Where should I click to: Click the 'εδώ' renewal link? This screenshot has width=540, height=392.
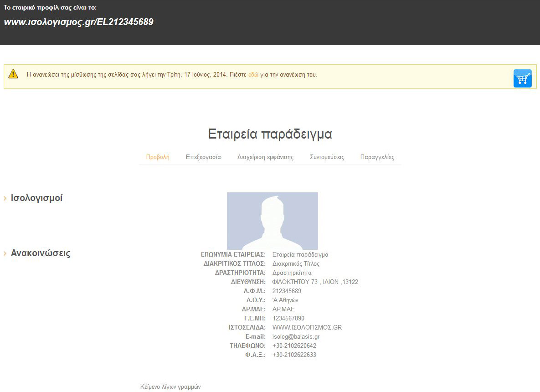pyautogui.click(x=253, y=74)
